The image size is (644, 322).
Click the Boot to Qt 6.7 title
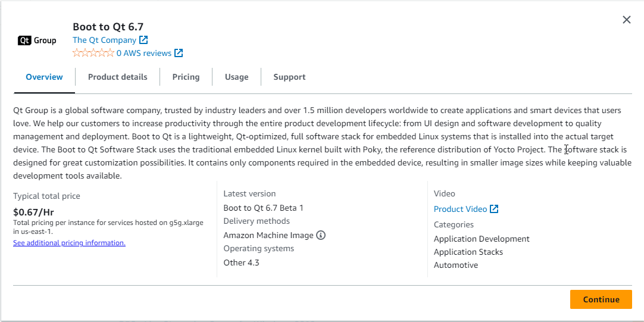tap(108, 26)
